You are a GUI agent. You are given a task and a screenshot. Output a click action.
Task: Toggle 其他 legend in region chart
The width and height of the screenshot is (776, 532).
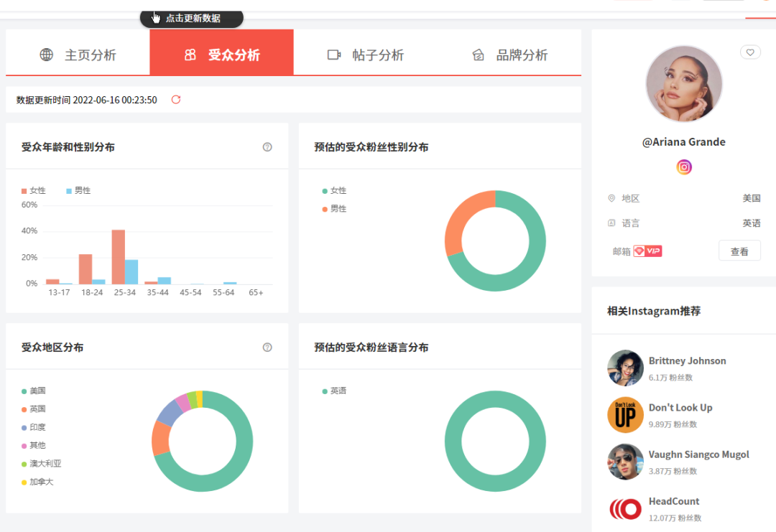[x=34, y=445]
